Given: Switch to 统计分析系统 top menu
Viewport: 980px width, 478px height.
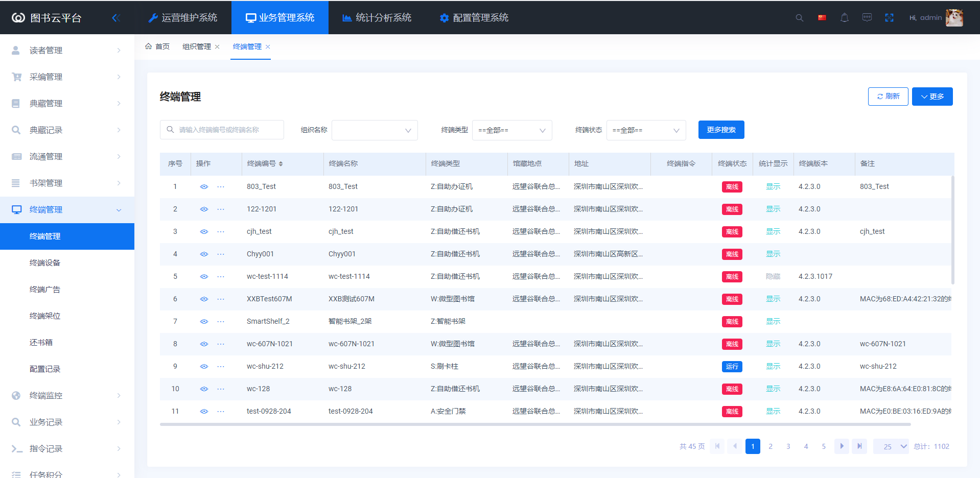Looking at the screenshot, I should click(377, 18).
